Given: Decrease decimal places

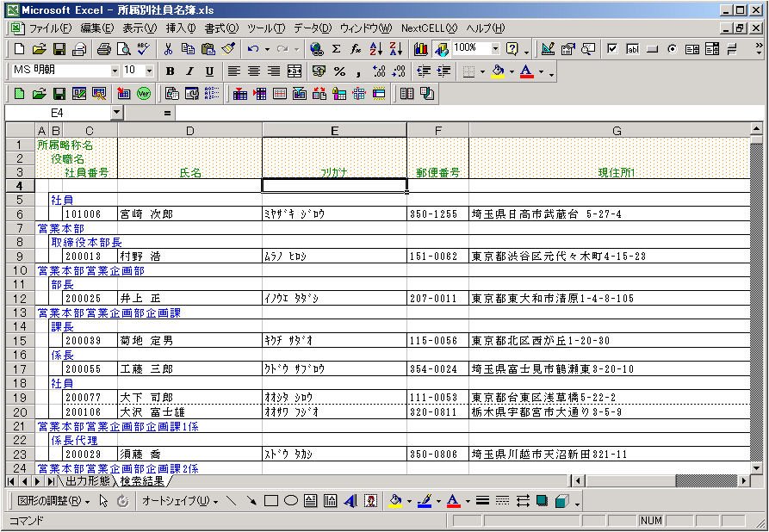Looking at the screenshot, I should (399, 71).
